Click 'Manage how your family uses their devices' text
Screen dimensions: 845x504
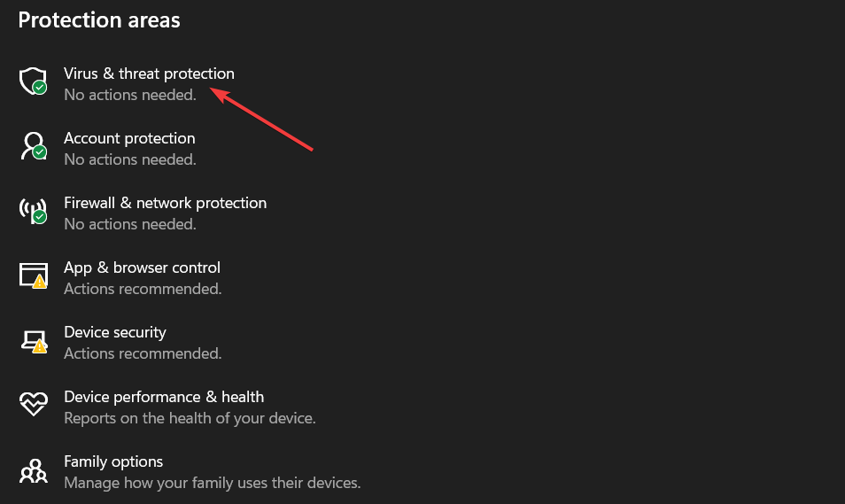tap(212, 483)
